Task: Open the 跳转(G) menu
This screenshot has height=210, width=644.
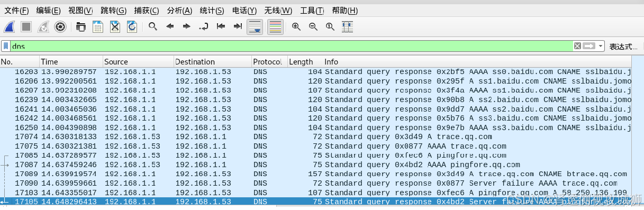Action: [x=113, y=11]
